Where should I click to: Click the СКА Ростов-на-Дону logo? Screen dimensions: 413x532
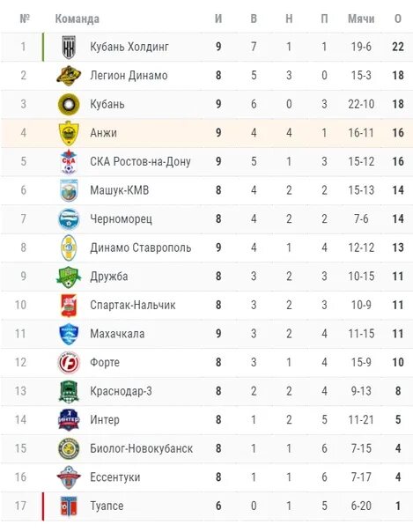(69, 161)
